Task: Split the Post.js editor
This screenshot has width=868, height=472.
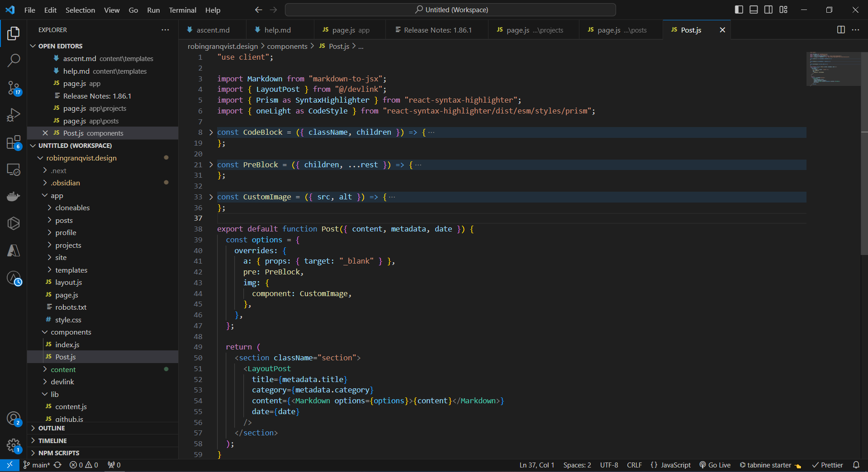Action: tap(841, 30)
